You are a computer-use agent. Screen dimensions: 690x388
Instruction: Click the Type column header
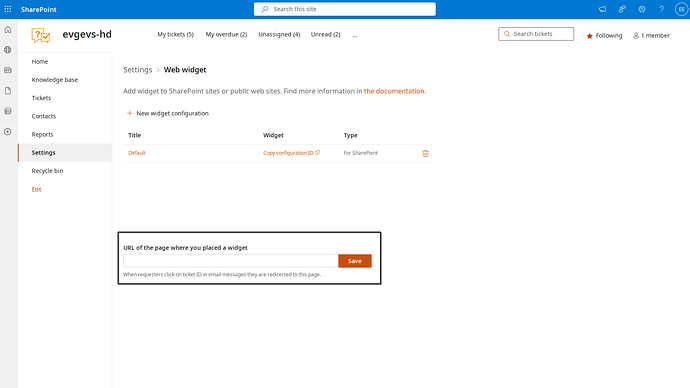[350, 135]
